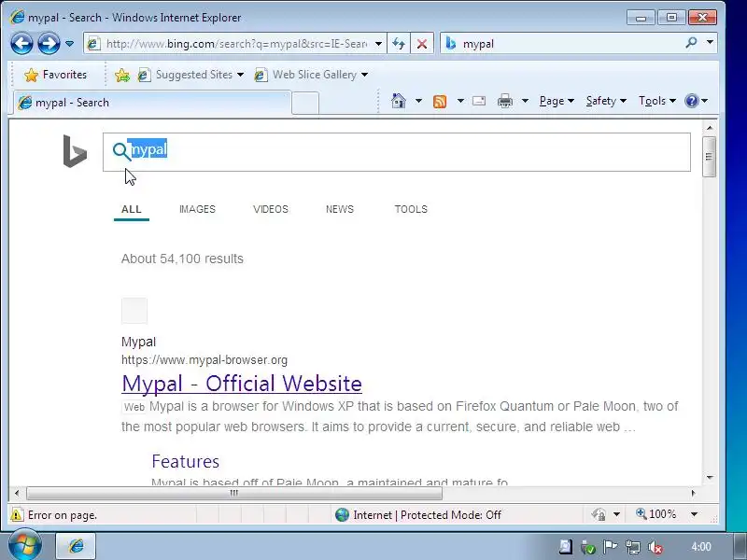Open the Tools menu
The image size is (747, 560).
tap(657, 101)
